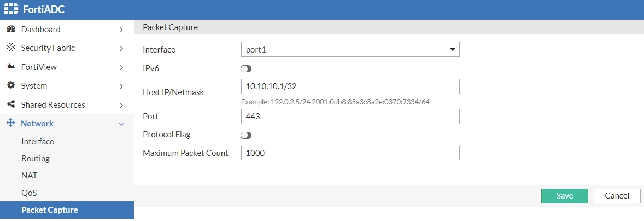Open the Interface port1 dropdown
The height and width of the screenshot is (221, 644).
[350, 50]
